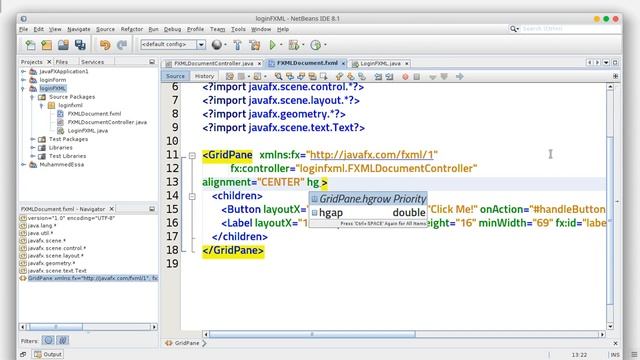Screen dimensions: 640x360
Task: Click the javafx.com/fxml/1 URL in code
Action: (371, 155)
